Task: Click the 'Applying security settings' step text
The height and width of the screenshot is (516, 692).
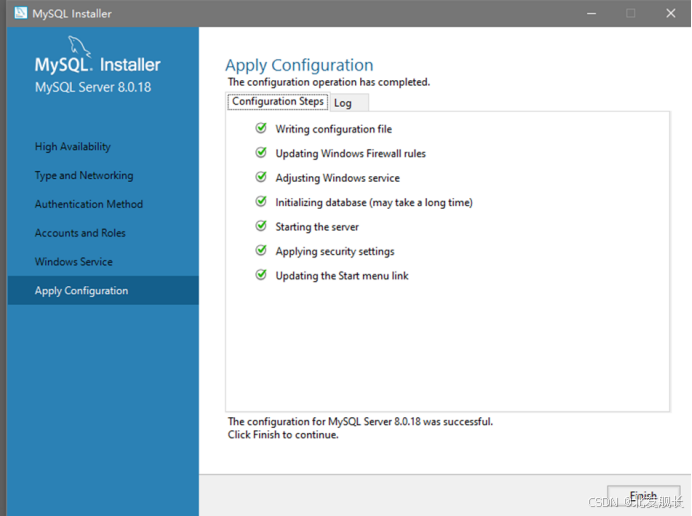Action: [335, 251]
